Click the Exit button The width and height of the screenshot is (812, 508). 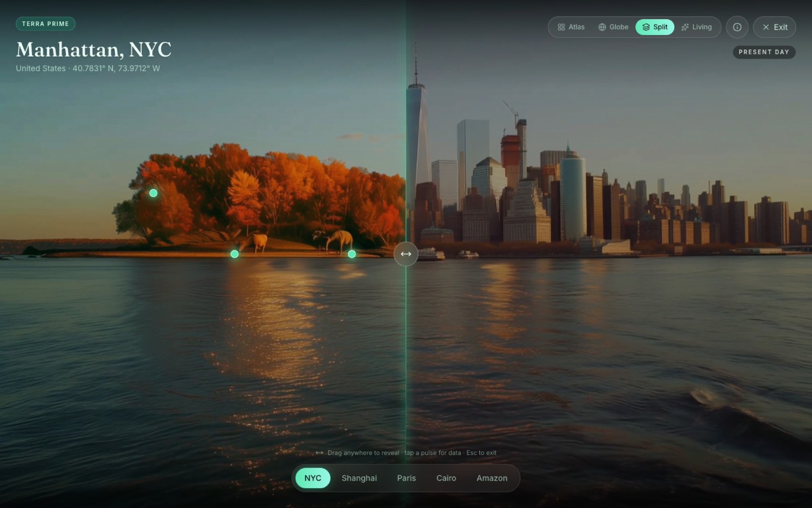click(x=774, y=27)
